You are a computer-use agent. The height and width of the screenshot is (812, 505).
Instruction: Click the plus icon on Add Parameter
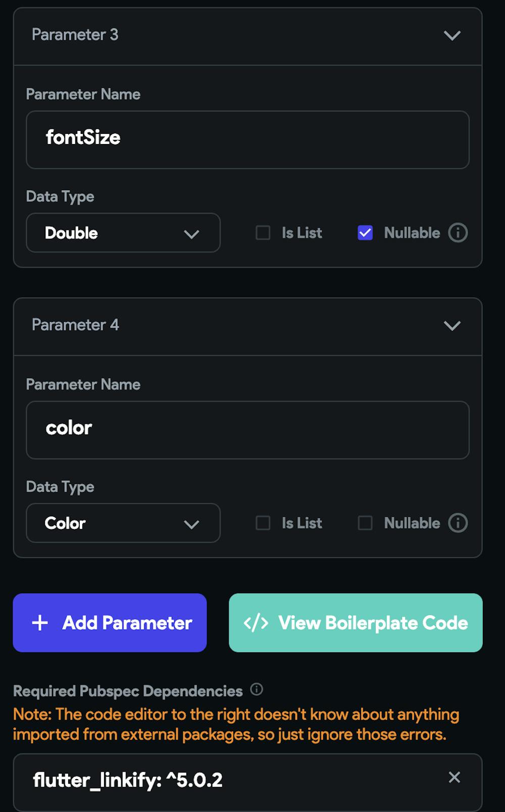point(40,623)
